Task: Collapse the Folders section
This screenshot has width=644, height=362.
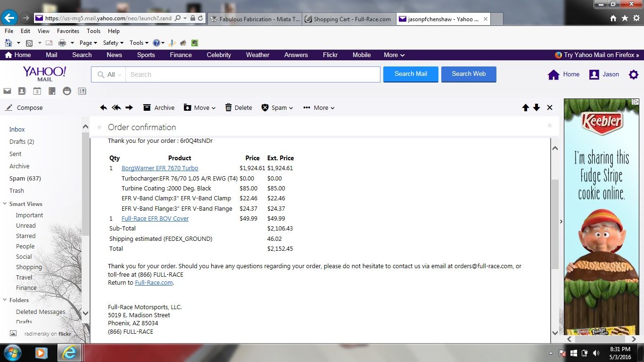Action: pyautogui.click(x=5, y=300)
